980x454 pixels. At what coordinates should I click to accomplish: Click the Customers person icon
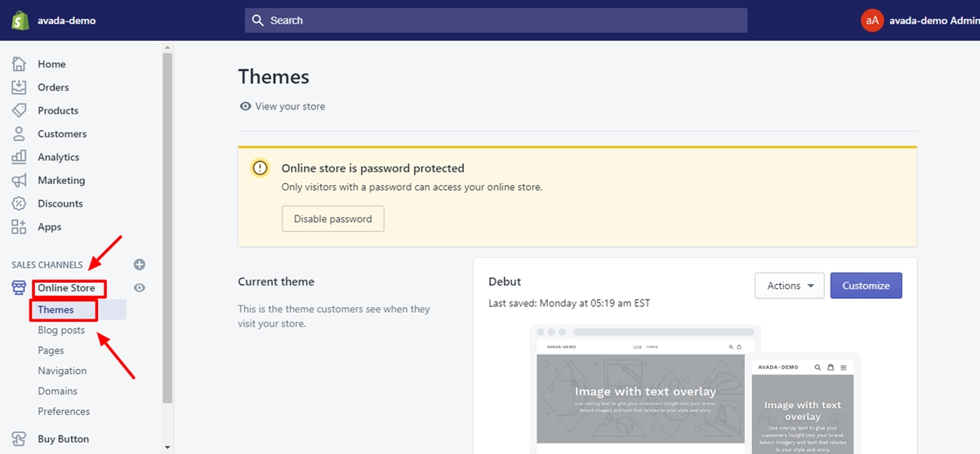click(x=20, y=134)
